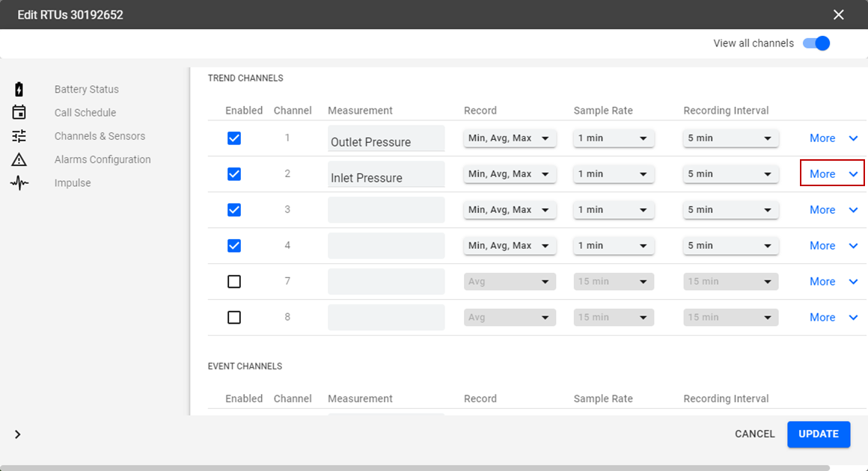Close the Edit RTUs dialog

coord(838,15)
